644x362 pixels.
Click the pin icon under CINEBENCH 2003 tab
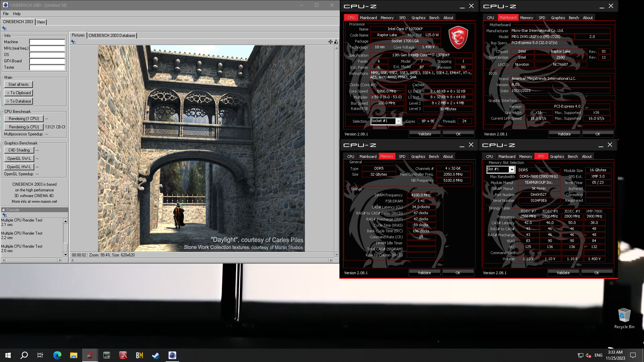click(x=4, y=28)
